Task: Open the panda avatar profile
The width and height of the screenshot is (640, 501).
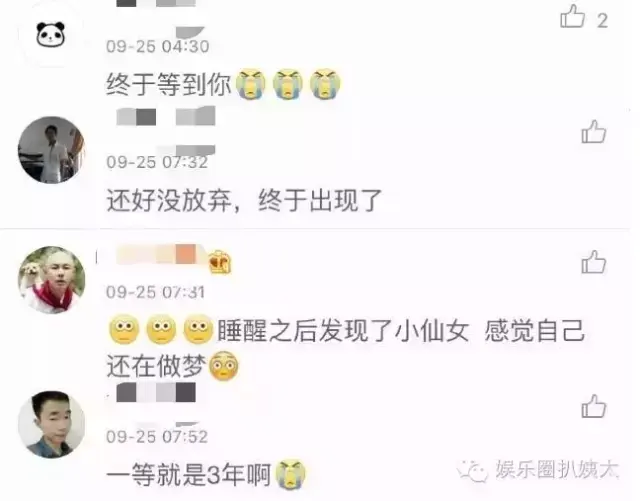Action: tap(51, 35)
